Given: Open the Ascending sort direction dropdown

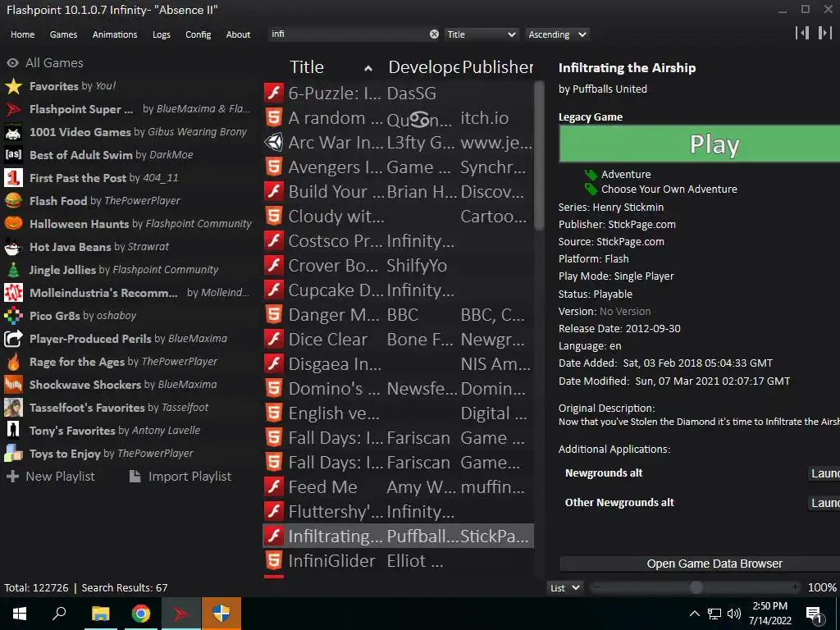Looking at the screenshot, I should click(x=557, y=34).
